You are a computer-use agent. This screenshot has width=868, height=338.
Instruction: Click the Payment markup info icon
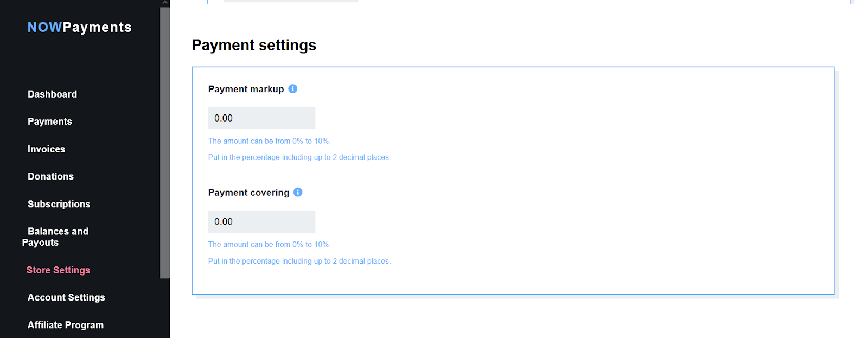tap(292, 89)
